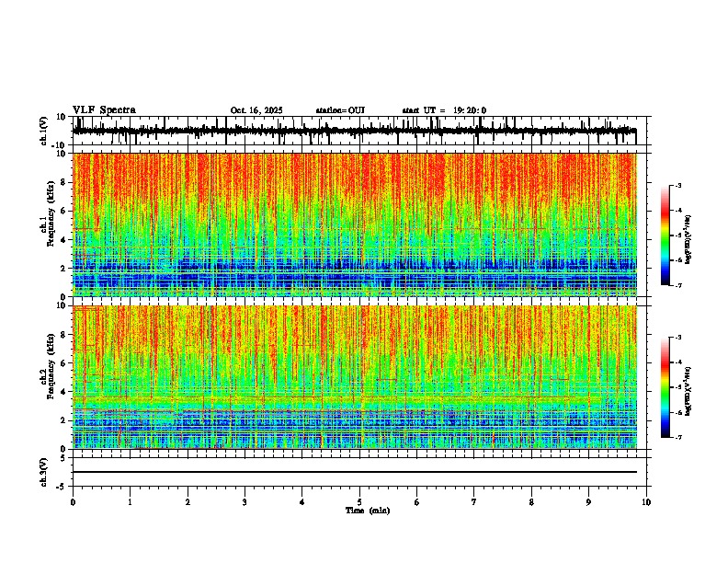Click the "-3" value atop ch.1 color bar
728x563 pixels.
tap(678, 185)
